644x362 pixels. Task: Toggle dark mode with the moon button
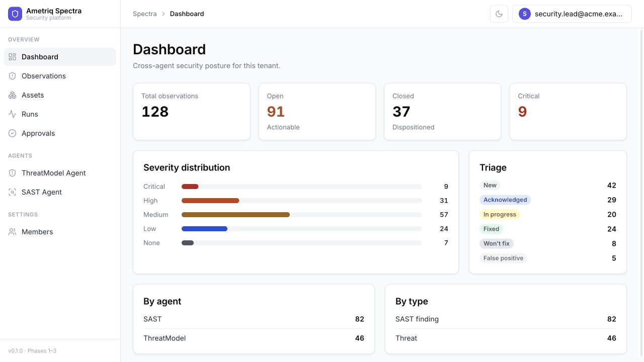coord(499,14)
